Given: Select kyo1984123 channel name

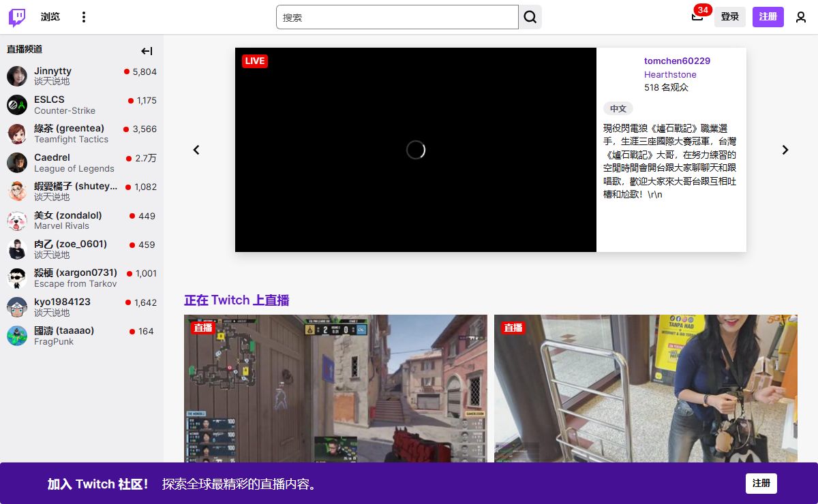Looking at the screenshot, I should click(x=62, y=302).
